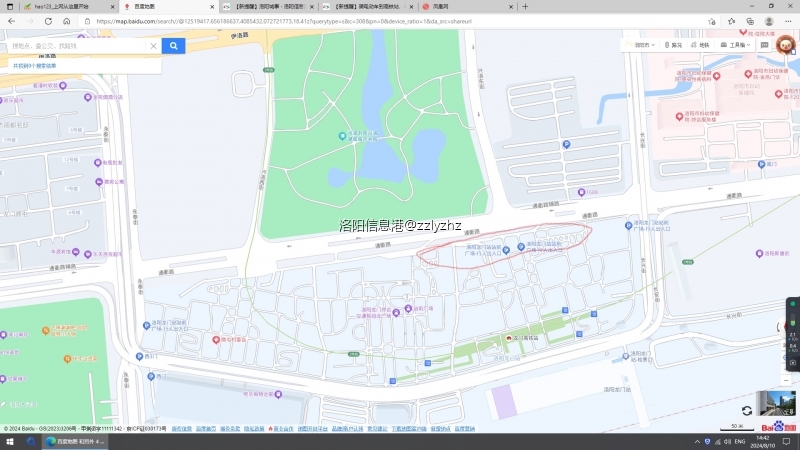Click the screenshot camera widget icon

click(x=792, y=363)
